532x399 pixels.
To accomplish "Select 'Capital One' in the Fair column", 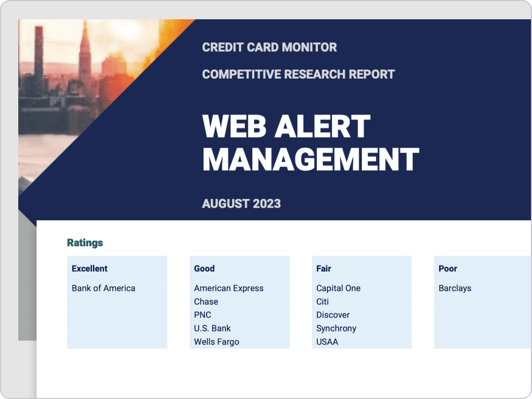I will tap(338, 288).
